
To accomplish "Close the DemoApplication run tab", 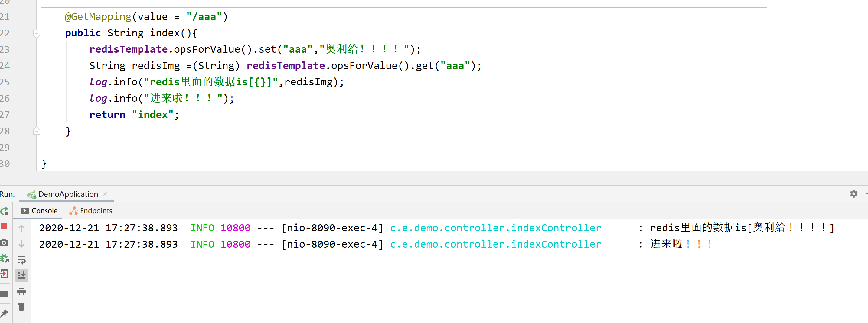I will click(x=105, y=194).
